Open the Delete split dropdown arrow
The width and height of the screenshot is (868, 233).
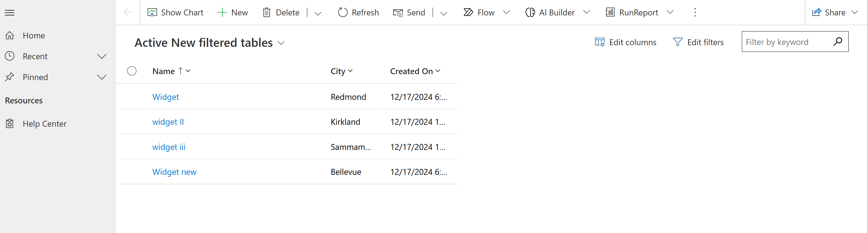[x=318, y=14]
